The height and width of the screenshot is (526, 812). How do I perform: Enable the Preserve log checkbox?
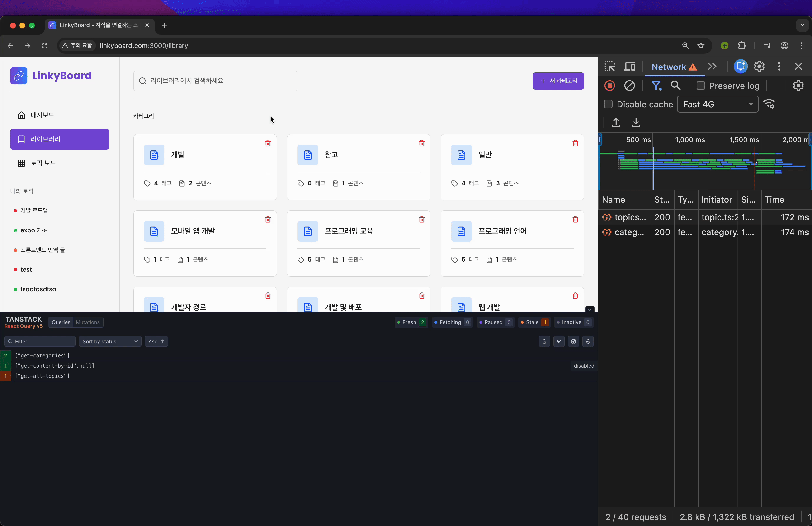click(x=701, y=86)
